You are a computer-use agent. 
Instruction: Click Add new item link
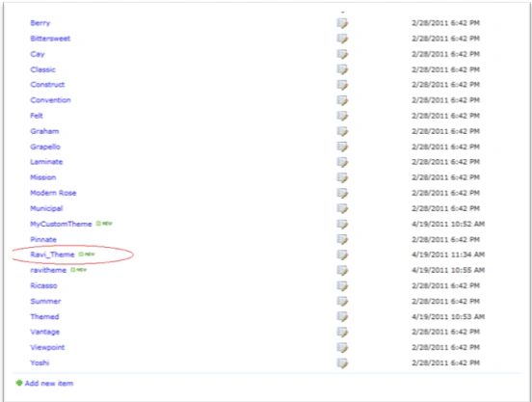[x=49, y=384]
